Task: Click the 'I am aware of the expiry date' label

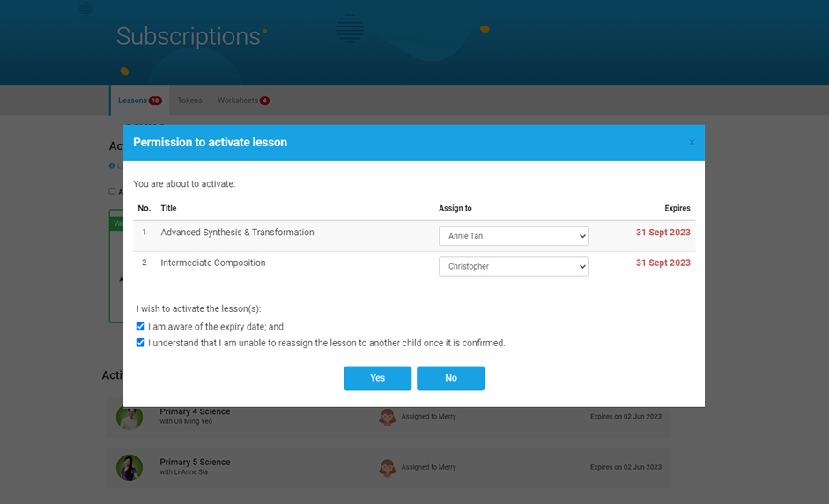Action: [216, 327]
